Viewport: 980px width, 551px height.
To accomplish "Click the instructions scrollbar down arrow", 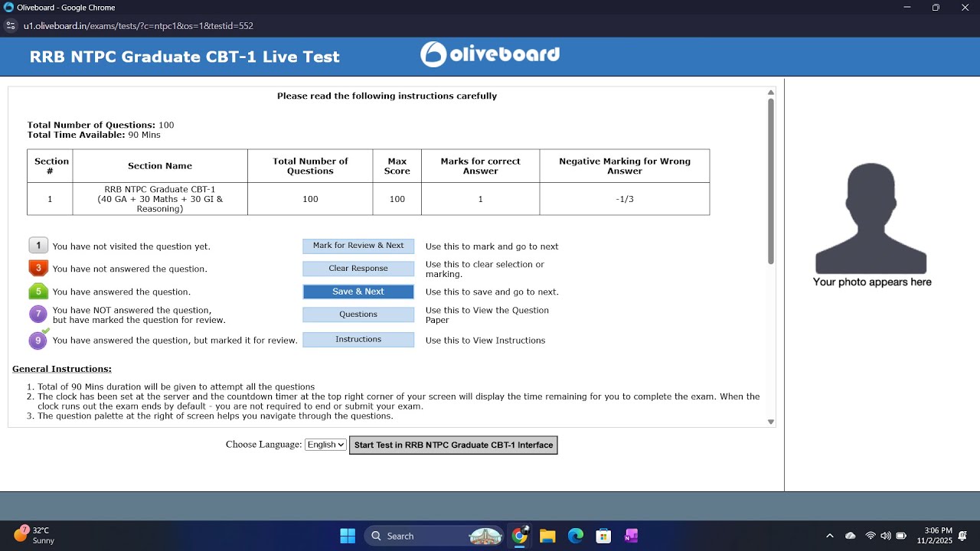I will pyautogui.click(x=771, y=422).
